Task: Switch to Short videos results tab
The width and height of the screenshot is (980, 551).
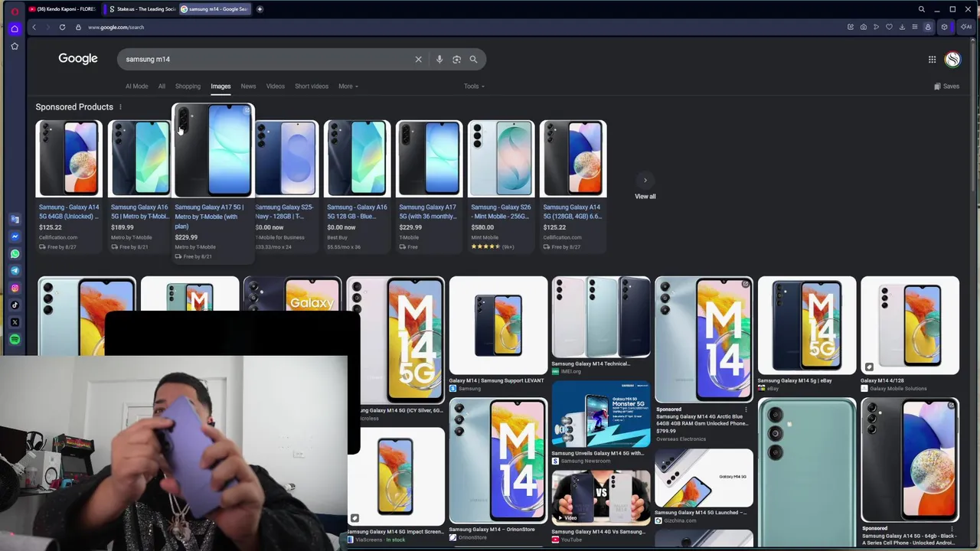Action: click(x=312, y=86)
